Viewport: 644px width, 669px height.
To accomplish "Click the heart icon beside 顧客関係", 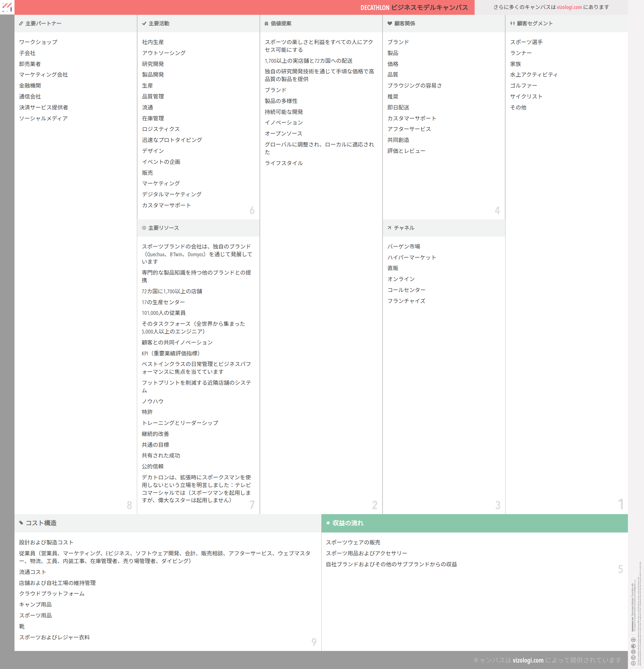I will point(390,24).
